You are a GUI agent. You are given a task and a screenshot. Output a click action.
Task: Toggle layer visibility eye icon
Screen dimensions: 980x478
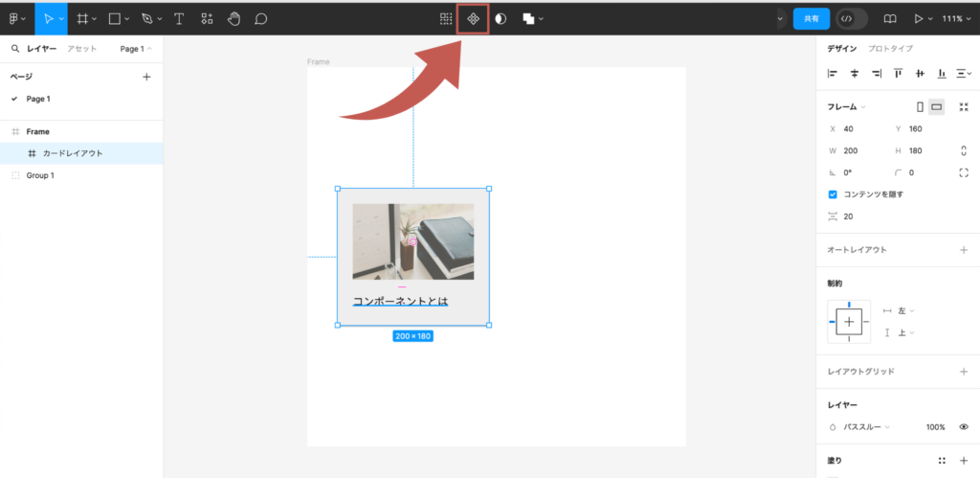click(x=963, y=426)
